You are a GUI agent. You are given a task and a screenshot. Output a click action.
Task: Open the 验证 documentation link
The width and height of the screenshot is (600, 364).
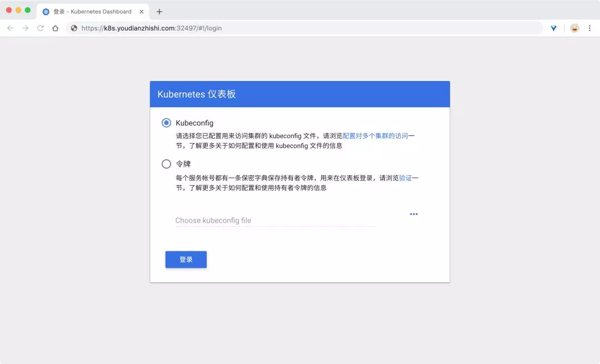pyautogui.click(x=405, y=178)
